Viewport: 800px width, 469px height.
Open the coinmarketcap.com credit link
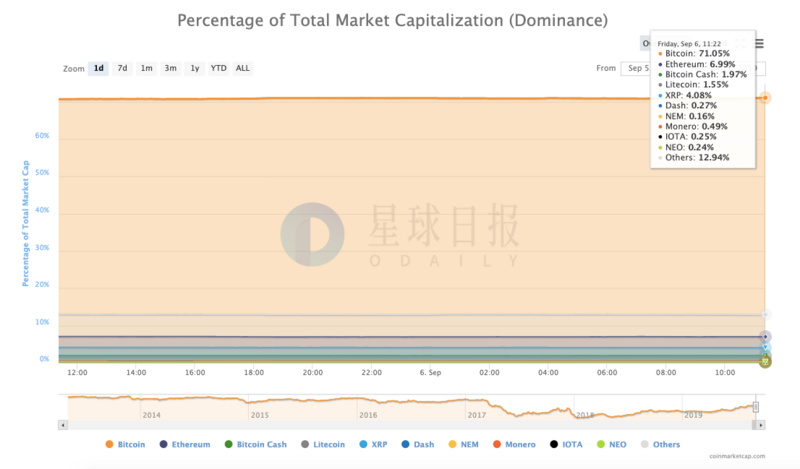[x=737, y=456]
